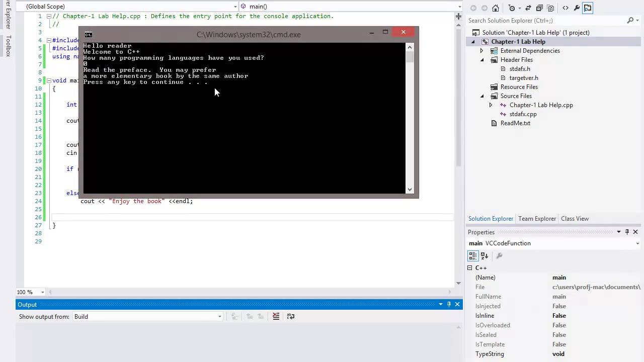Viewport: 644px width, 362px height.
Task: Collapse the void main code block outline
Action: [49, 80]
